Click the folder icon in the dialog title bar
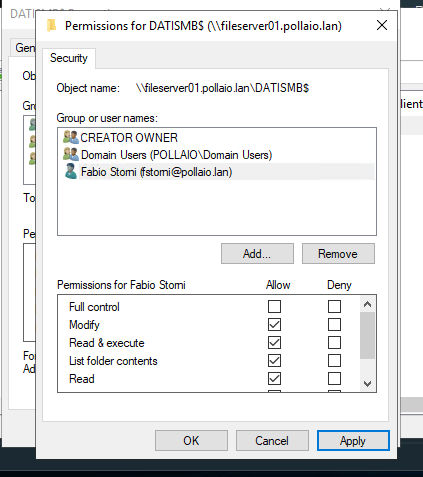This screenshot has height=477, width=423. coord(52,26)
